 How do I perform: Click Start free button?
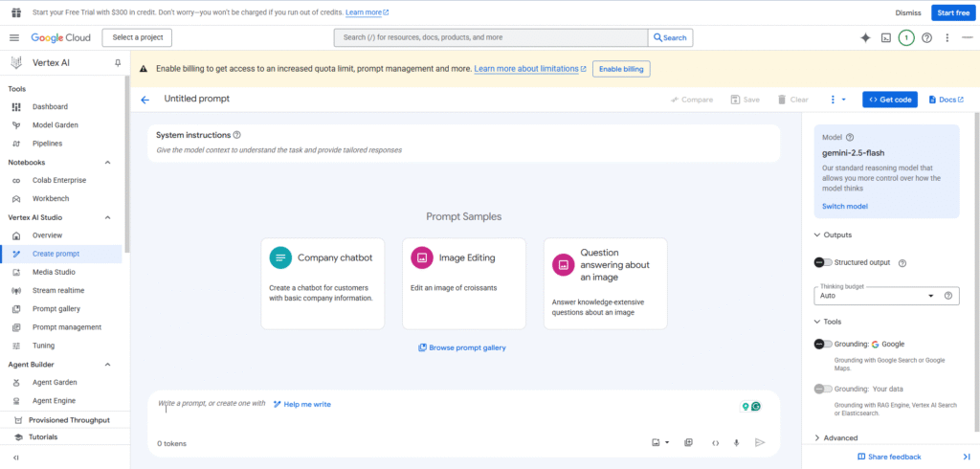(954, 12)
